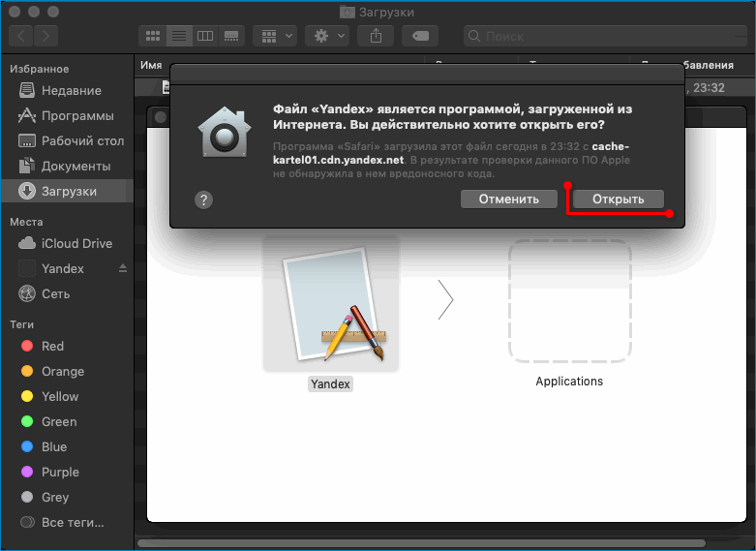Click the Edit Tags toolbar icon
Viewport: 756px width, 551px height.
[420, 36]
